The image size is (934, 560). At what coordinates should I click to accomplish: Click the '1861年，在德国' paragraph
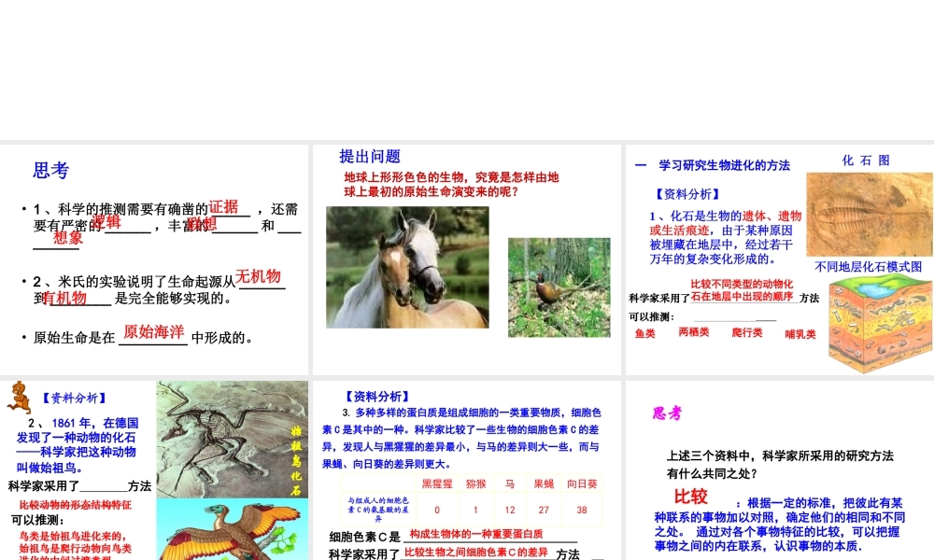click(77, 444)
